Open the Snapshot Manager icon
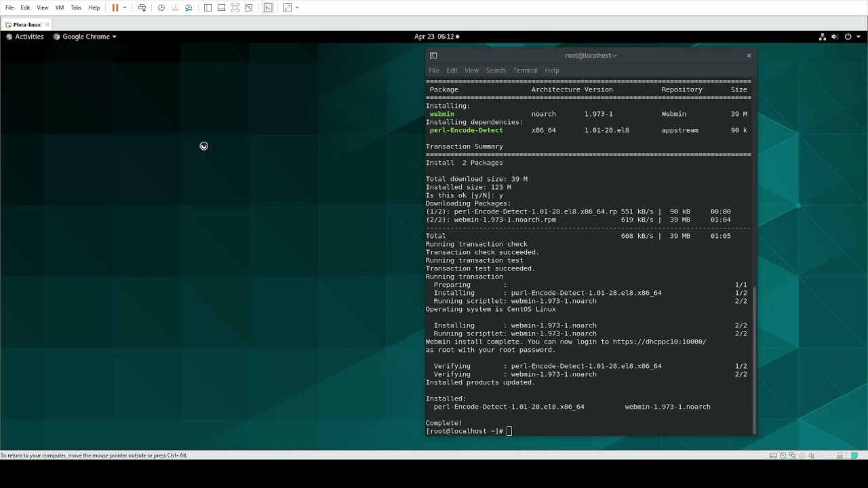Screen dimensions: 868x488 (x=189, y=7)
